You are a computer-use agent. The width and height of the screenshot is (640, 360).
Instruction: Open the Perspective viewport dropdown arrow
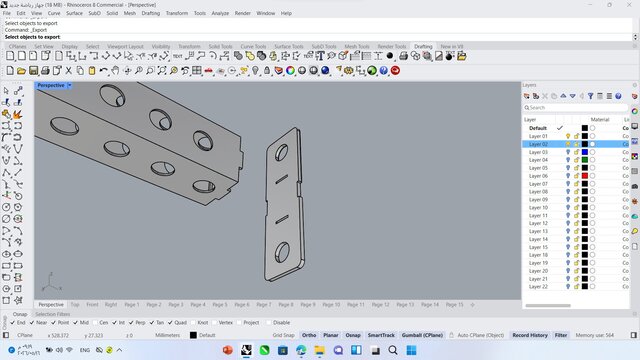pos(69,85)
